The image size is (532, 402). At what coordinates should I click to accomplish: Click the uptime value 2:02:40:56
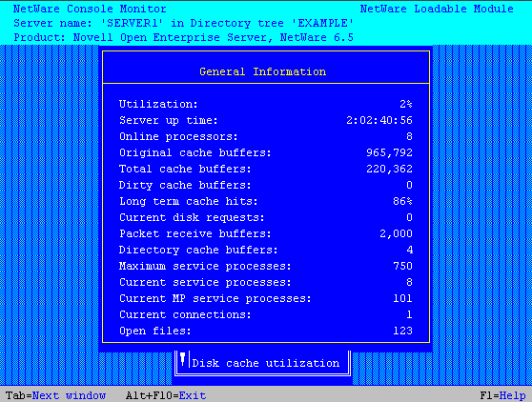click(x=379, y=120)
